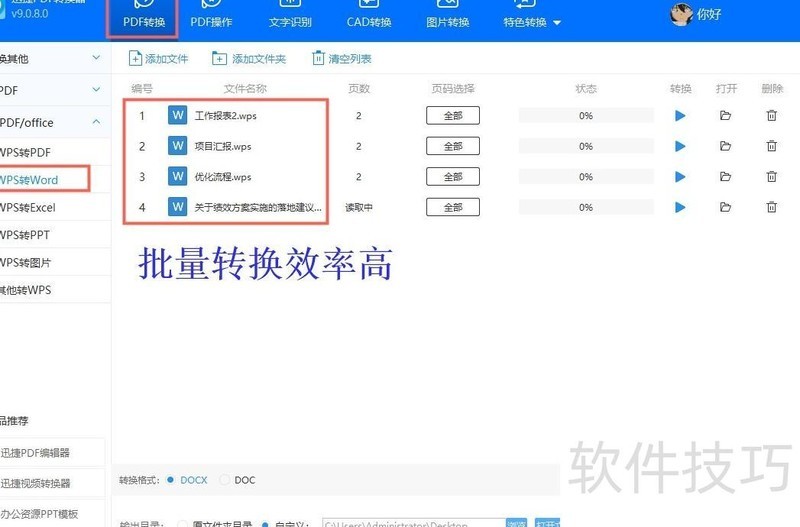800x527 pixels.
Task: Click W icon of 优化流程.wps
Action: 178,177
